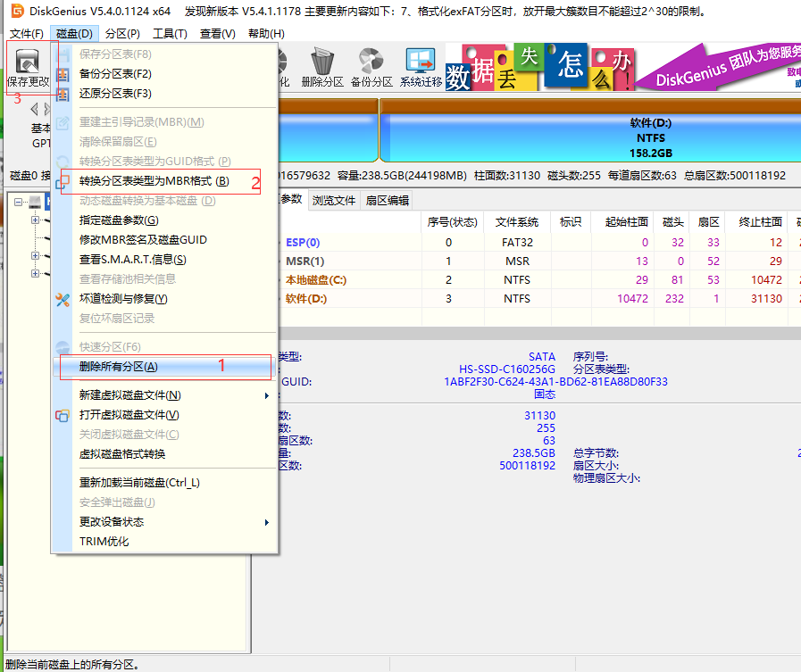801x672 pixels.
Task: Select the ESP(0) row in partition table
Action: 303,242
